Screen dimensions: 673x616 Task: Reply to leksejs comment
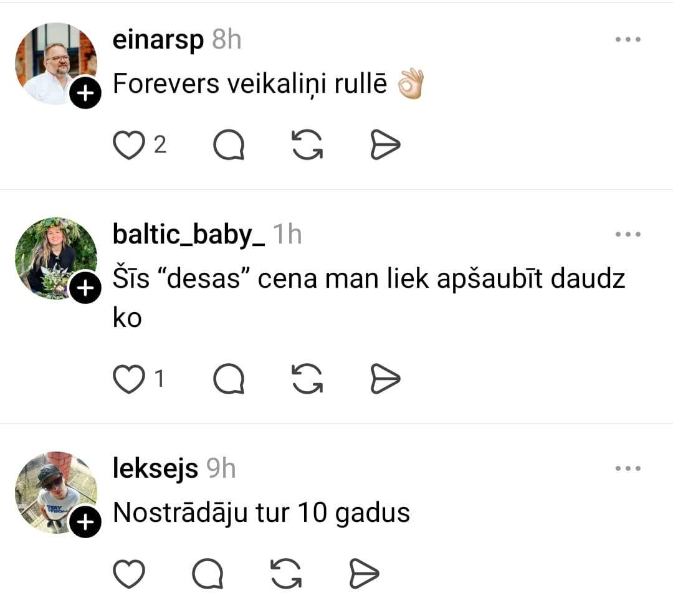click(x=208, y=574)
